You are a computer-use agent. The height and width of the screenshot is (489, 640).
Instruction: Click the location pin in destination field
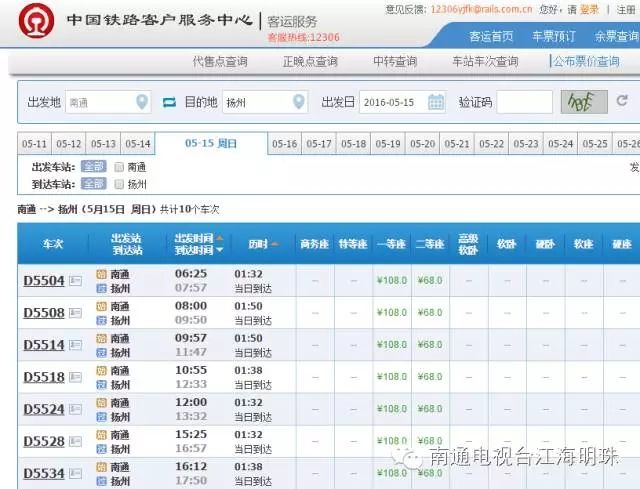coord(298,102)
